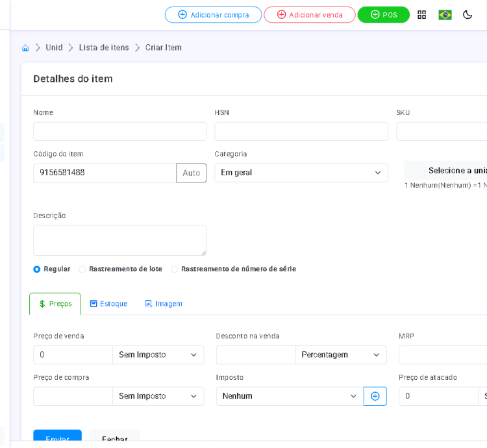Screen dimensions: 487x448
Task: Toggle dark mode moon icon
Action: (468, 15)
